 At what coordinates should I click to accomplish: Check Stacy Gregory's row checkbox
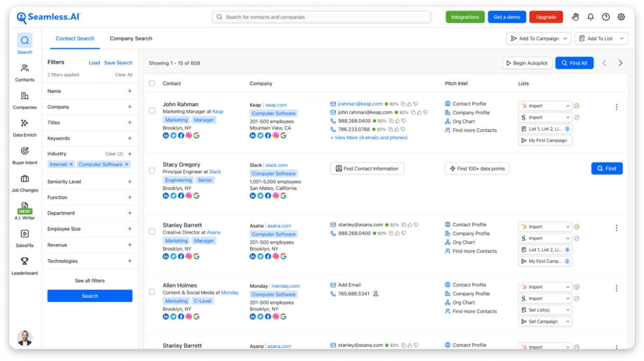(152, 171)
